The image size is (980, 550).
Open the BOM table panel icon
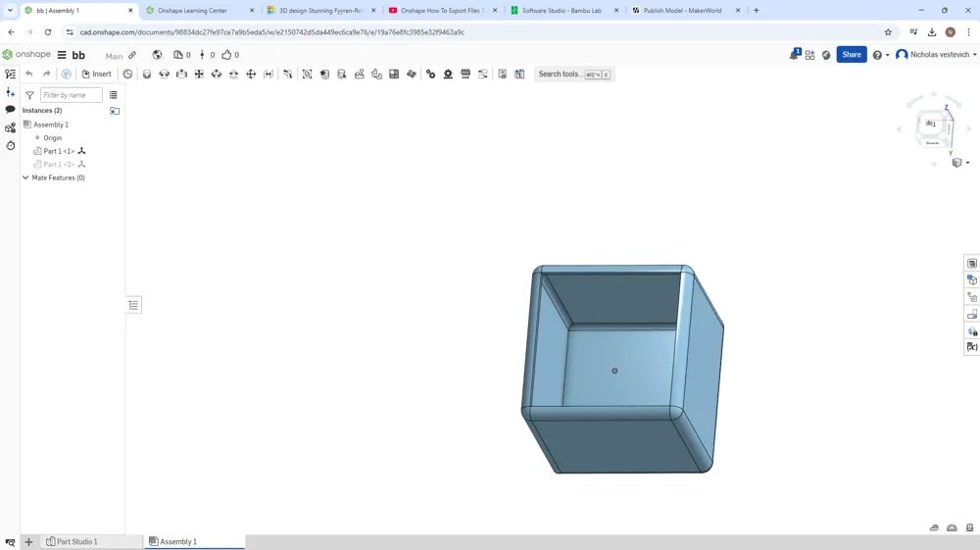(x=972, y=263)
